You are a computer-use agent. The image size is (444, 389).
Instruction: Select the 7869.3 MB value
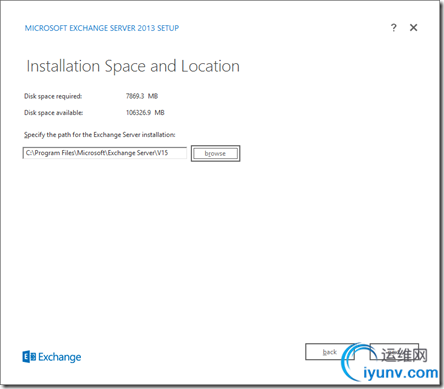(x=142, y=96)
